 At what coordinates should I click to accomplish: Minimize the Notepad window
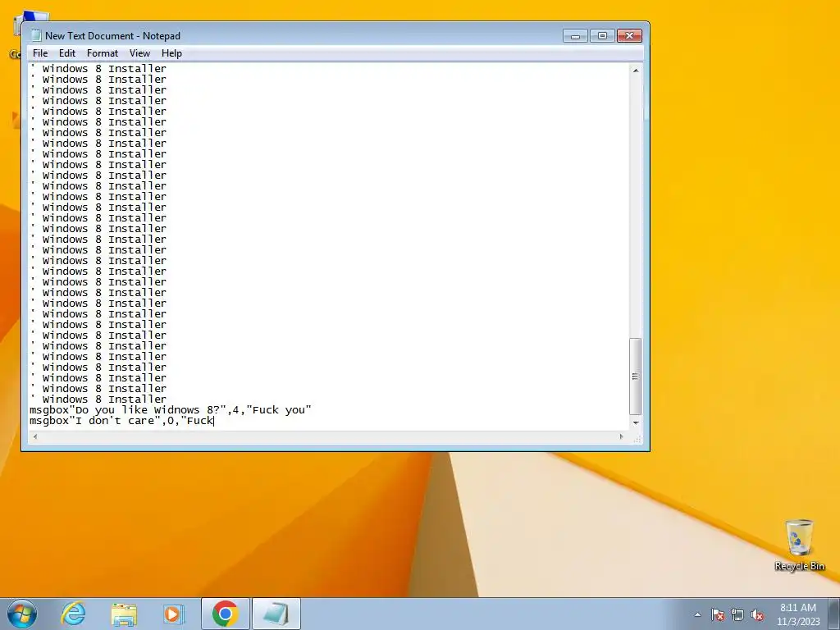[575, 36]
